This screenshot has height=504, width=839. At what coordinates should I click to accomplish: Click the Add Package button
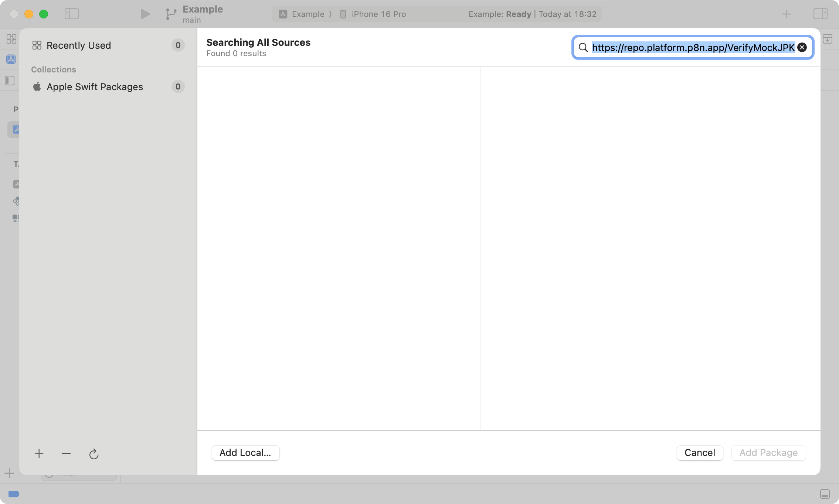(x=768, y=453)
